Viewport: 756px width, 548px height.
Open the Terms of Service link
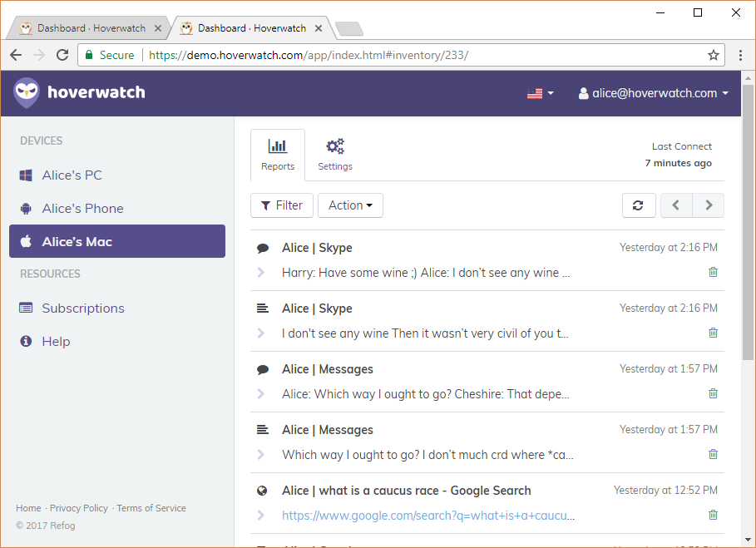pos(151,508)
